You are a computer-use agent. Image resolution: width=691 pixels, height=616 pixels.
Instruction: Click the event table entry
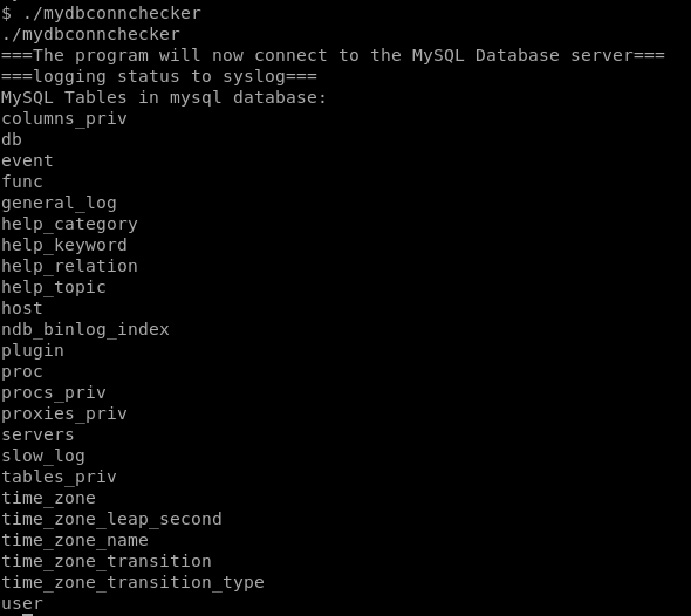pyautogui.click(x=27, y=161)
